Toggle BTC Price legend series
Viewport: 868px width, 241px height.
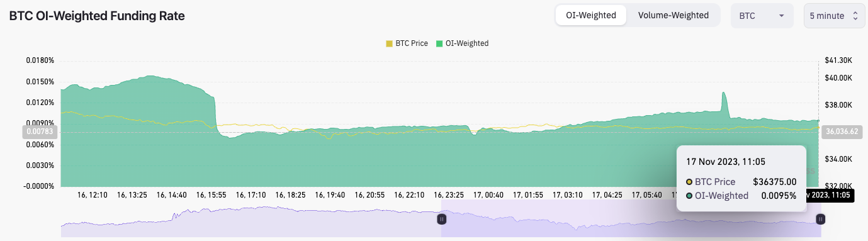click(x=407, y=43)
